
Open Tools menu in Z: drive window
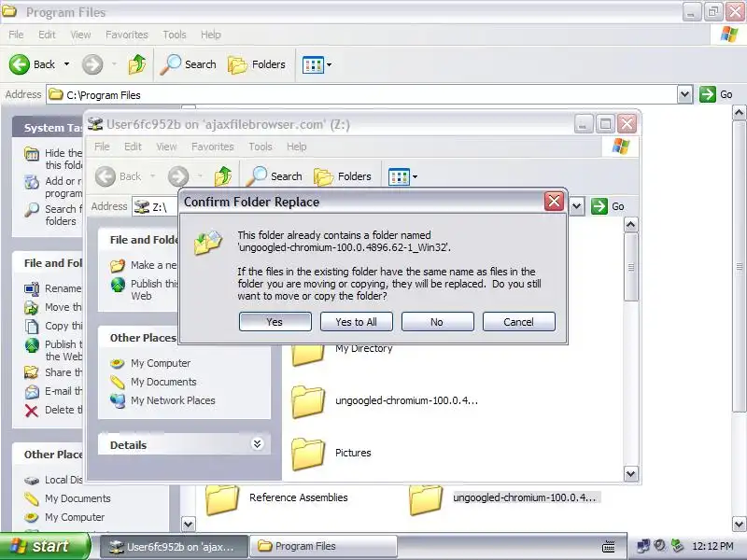tap(261, 147)
